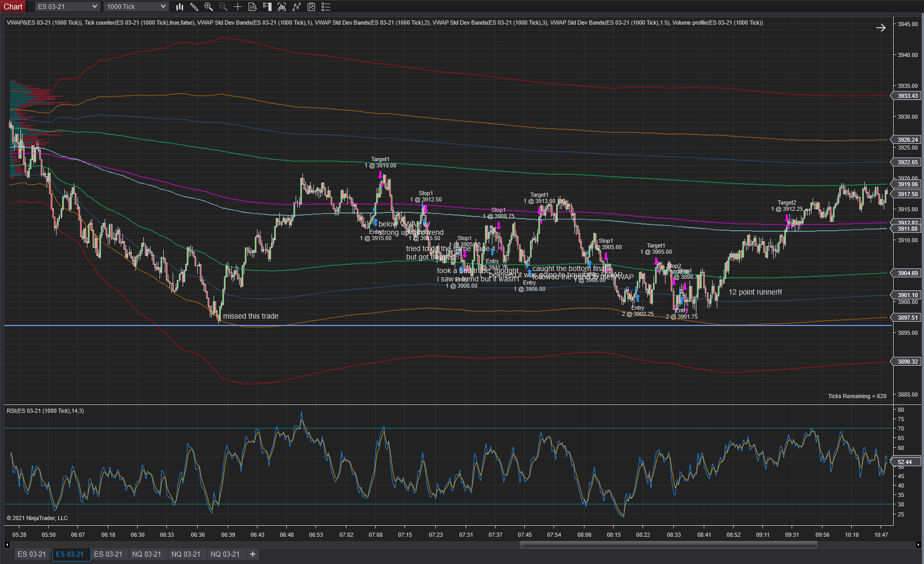This screenshot has width=924, height=564.
Task: Enable the crosshair cursor tool
Action: click(x=238, y=7)
